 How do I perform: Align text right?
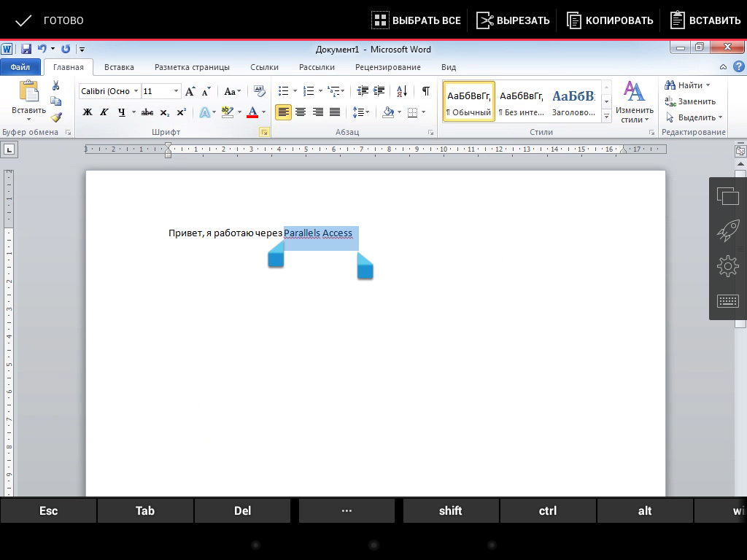(x=318, y=112)
